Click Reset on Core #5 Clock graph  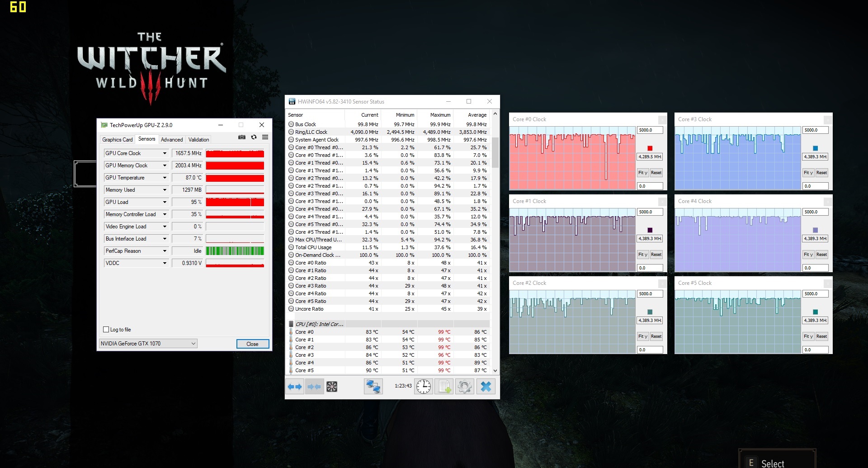pyautogui.click(x=821, y=336)
